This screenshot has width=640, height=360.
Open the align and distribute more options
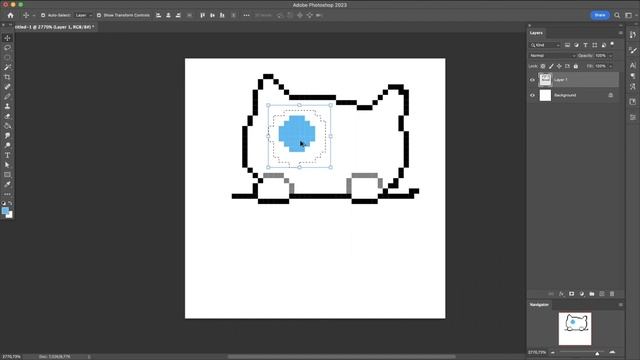coord(247,15)
